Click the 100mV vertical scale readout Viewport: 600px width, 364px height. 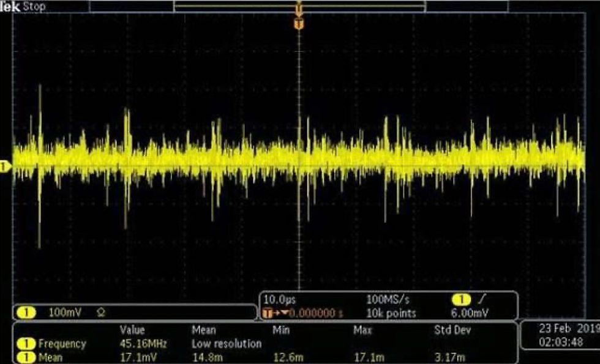point(65,313)
